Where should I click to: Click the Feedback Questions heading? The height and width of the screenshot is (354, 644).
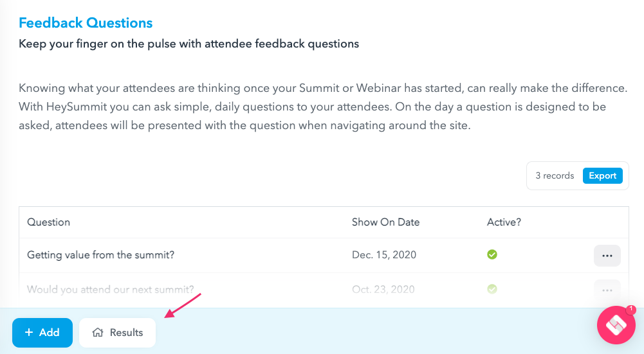[86, 22]
